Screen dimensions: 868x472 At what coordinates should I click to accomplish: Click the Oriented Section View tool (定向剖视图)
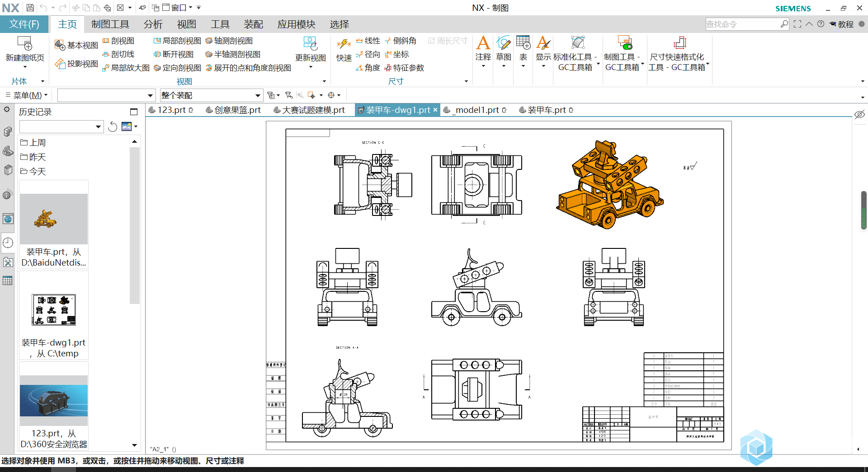[177, 68]
